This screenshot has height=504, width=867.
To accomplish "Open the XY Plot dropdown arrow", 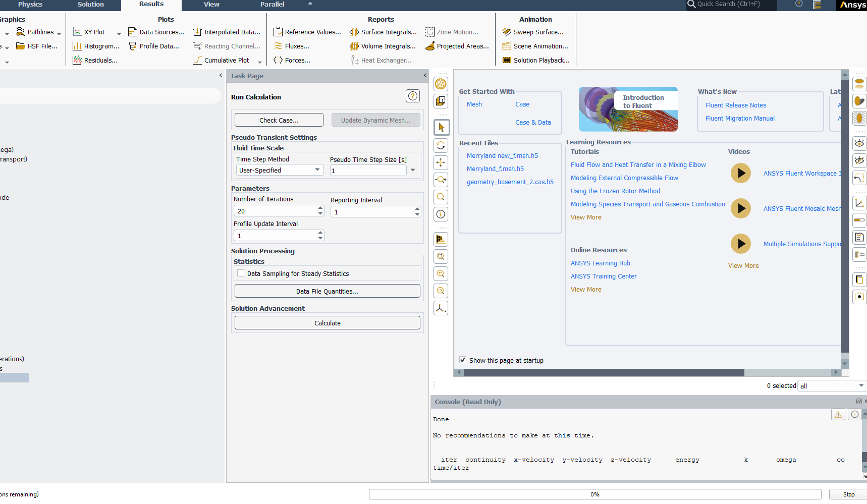I will click(119, 34).
